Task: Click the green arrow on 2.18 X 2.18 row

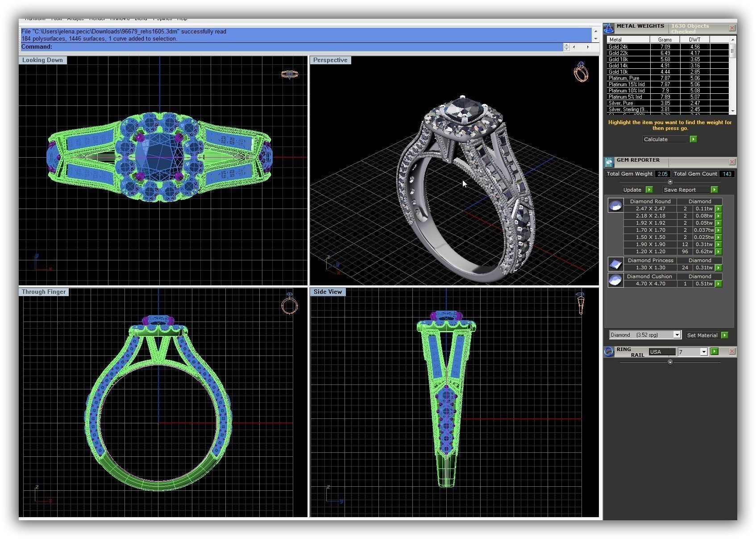Action: point(719,216)
